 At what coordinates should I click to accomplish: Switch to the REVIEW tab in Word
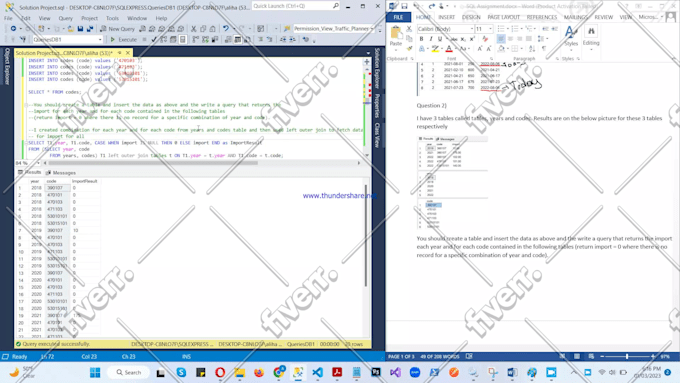tap(603, 17)
